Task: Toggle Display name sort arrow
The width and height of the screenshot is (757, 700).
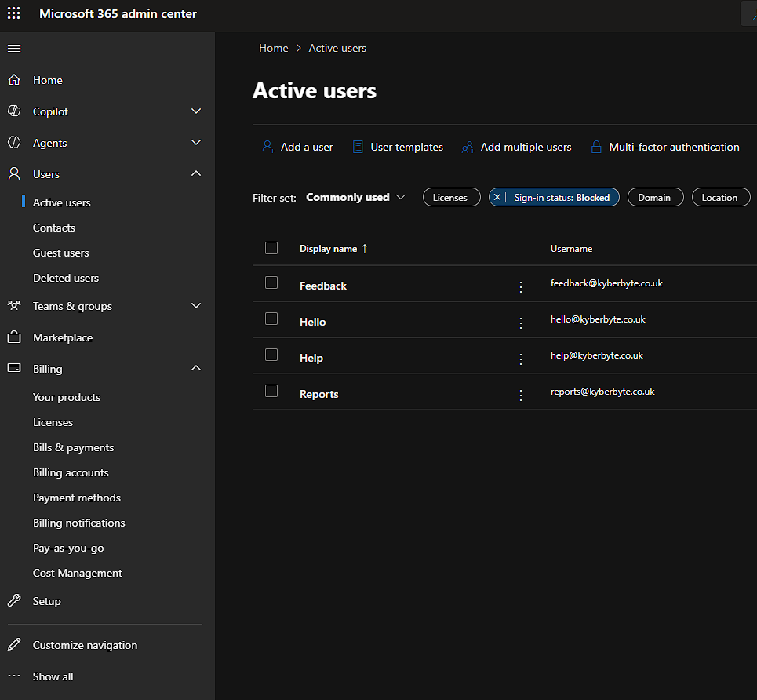Action: tap(365, 248)
